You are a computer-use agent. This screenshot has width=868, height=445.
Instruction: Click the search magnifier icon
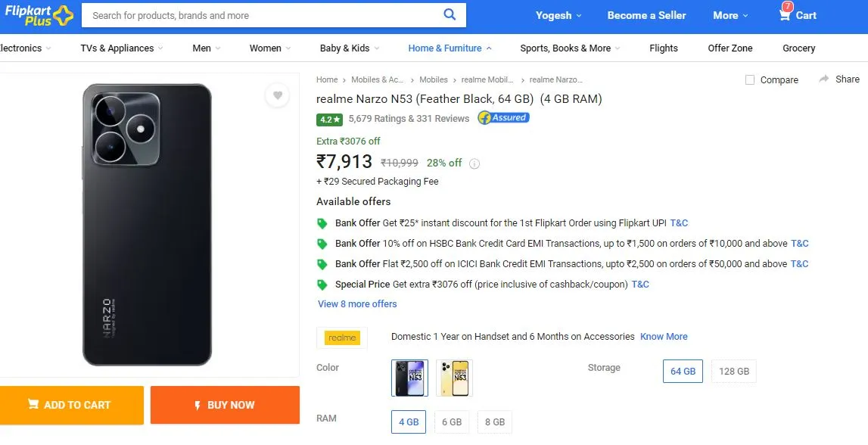(450, 15)
